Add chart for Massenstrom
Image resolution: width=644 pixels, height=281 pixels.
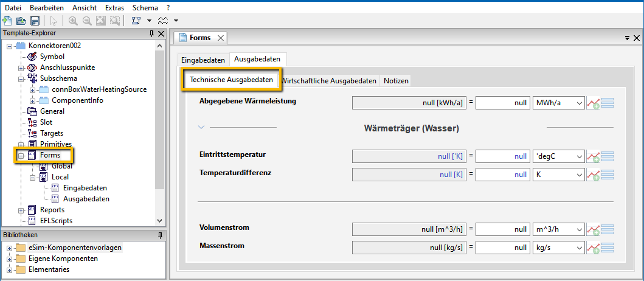593,248
